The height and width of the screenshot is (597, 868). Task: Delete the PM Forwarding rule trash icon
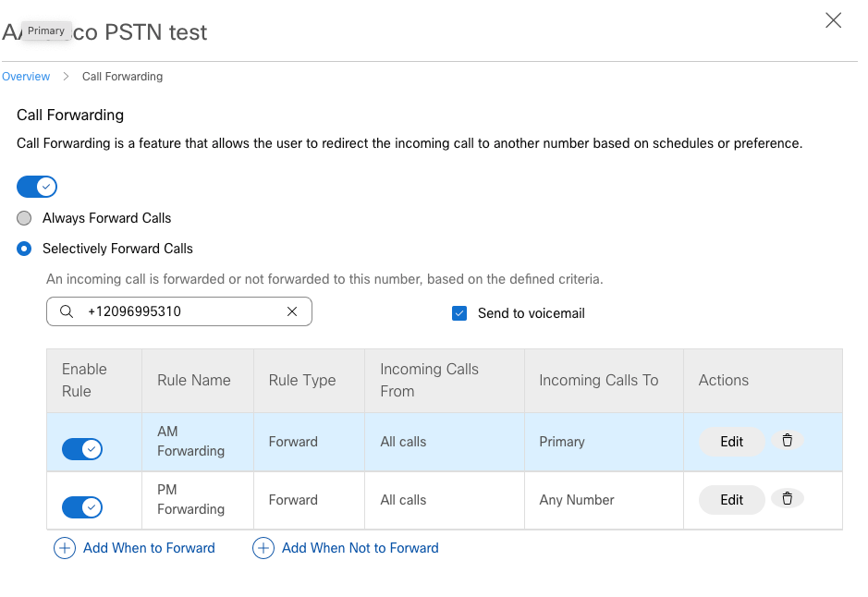[x=788, y=498]
